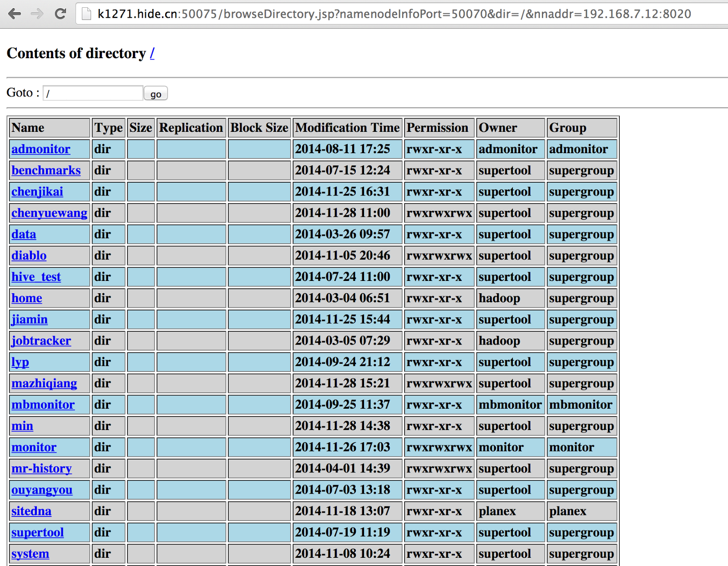Click the Replication column header
The width and height of the screenshot is (728, 566).
click(x=191, y=128)
